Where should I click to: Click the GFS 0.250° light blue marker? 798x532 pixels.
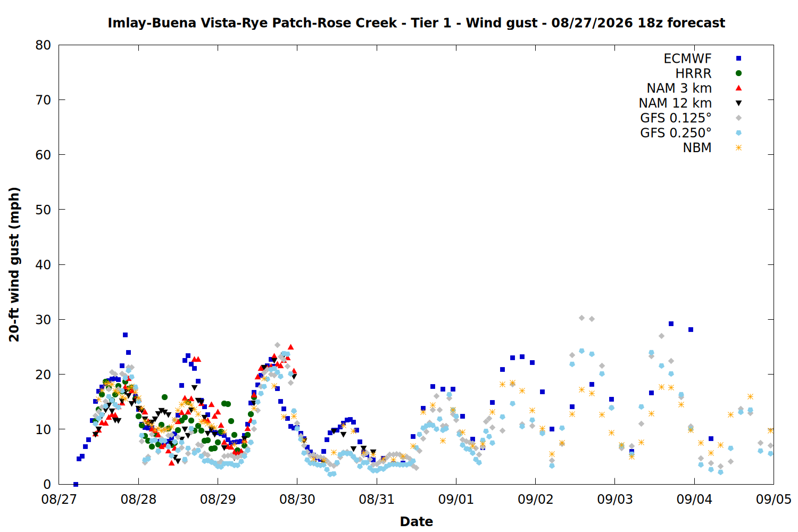[x=738, y=133]
